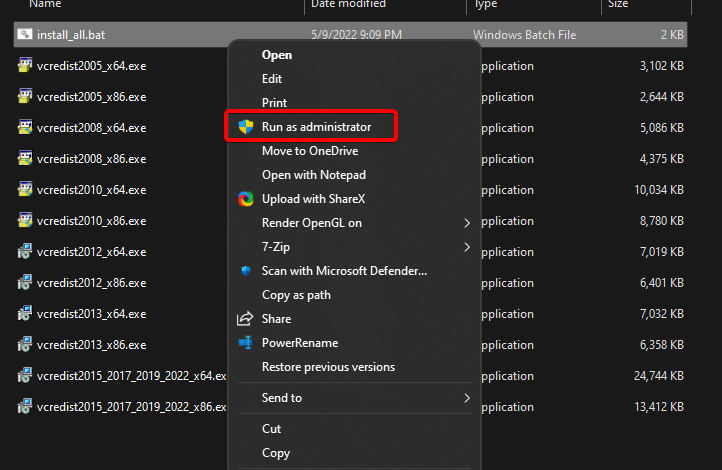The height and width of the screenshot is (470, 722).
Task: Click the ShareX icon in context menu
Action: [245, 199]
